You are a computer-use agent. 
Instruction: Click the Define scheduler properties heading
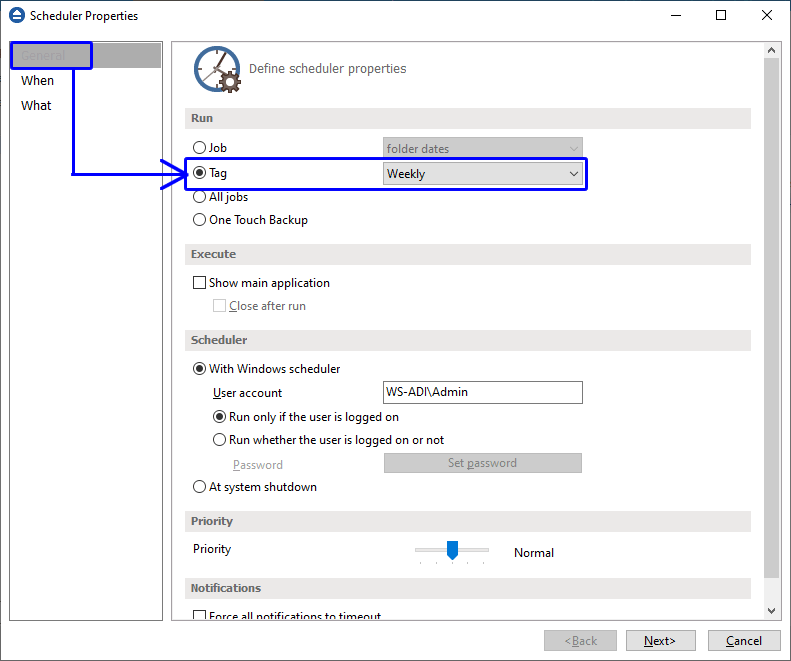pyautogui.click(x=327, y=69)
